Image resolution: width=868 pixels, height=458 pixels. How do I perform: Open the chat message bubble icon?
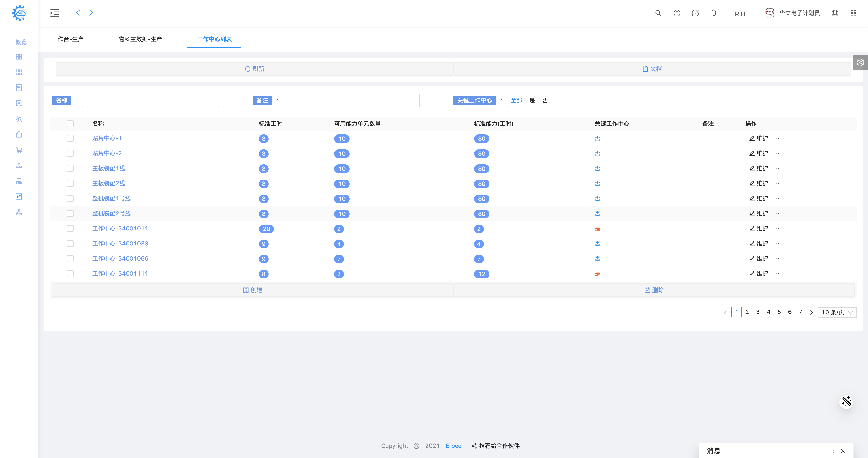[695, 13]
